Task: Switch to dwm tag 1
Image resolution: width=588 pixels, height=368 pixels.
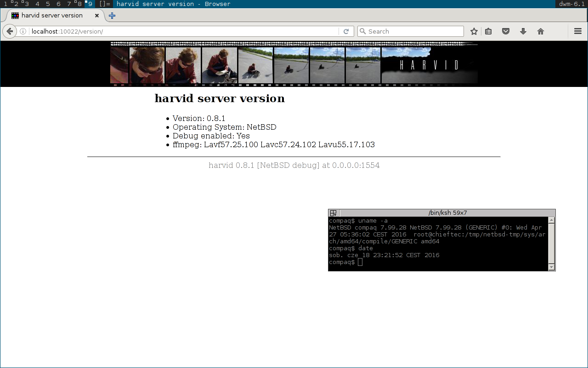Action: pos(6,4)
